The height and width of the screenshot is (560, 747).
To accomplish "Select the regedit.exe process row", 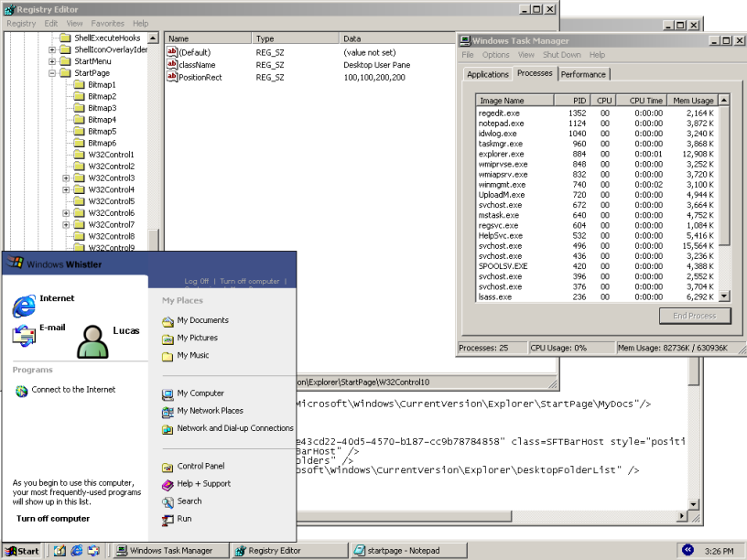I will (597, 113).
